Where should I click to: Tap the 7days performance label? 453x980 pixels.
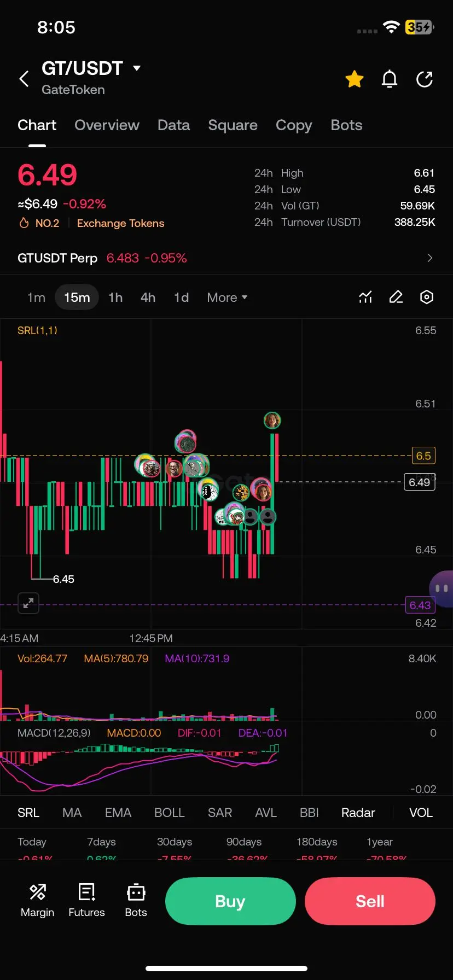pos(101,842)
